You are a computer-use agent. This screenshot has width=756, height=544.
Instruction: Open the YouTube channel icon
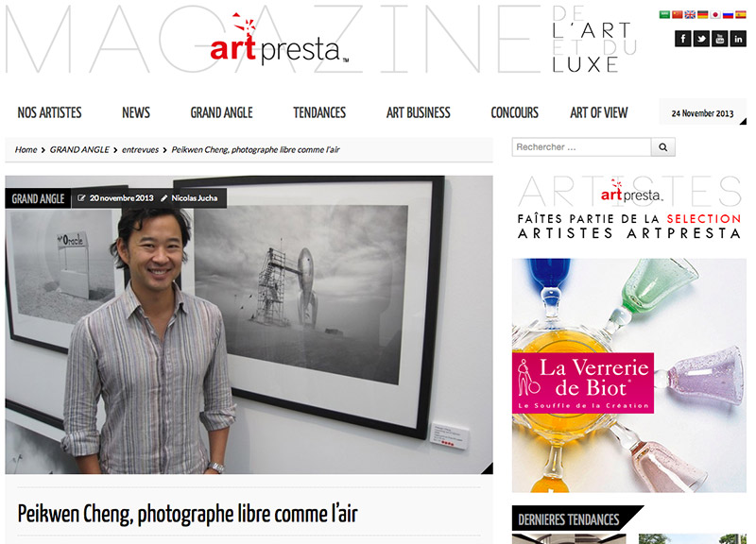click(719, 38)
